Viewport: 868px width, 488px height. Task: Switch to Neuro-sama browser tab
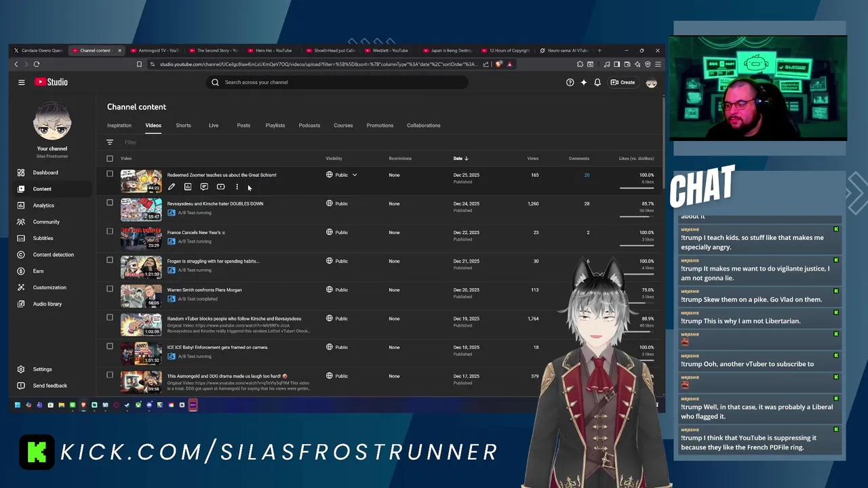pos(564,50)
